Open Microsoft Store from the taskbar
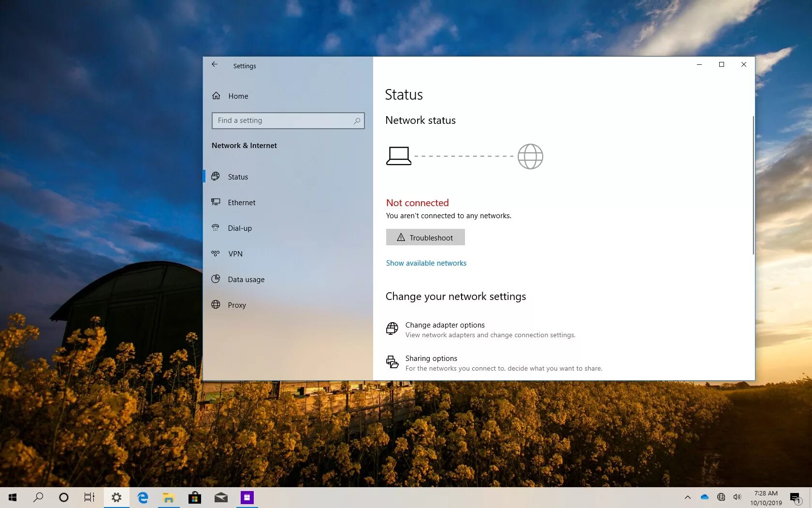Viewport: 812px width, 508px height. click(x=194, y=497)
